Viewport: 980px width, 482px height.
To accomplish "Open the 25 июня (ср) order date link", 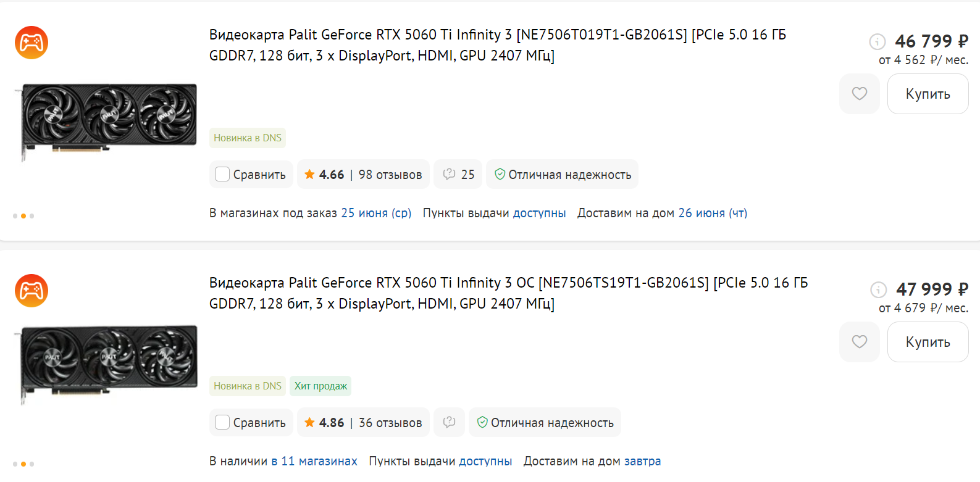I will click(x=376, y=213).
